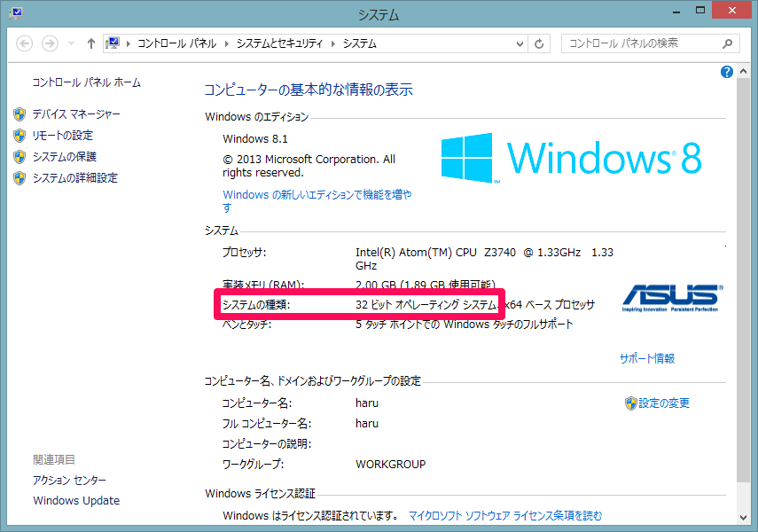Viewport: 758px width, 532px height.
Task: Open the address bar history dropdown
Action: [x=520, y=44]
